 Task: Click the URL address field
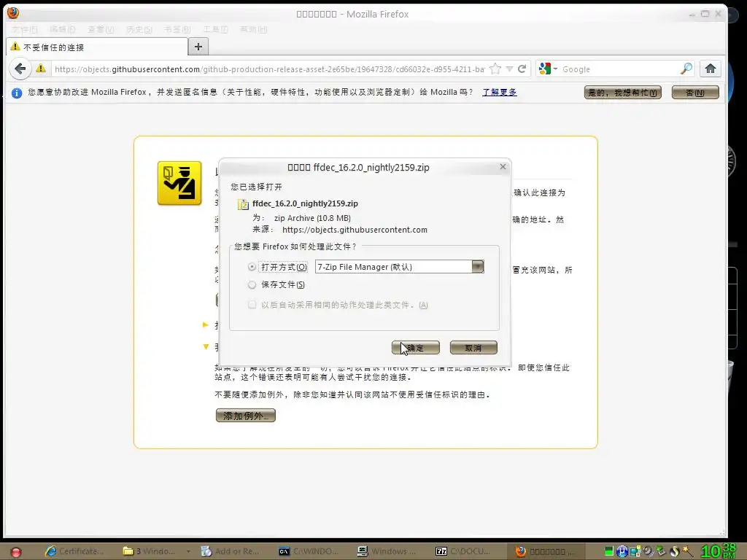tap(269, 69)
